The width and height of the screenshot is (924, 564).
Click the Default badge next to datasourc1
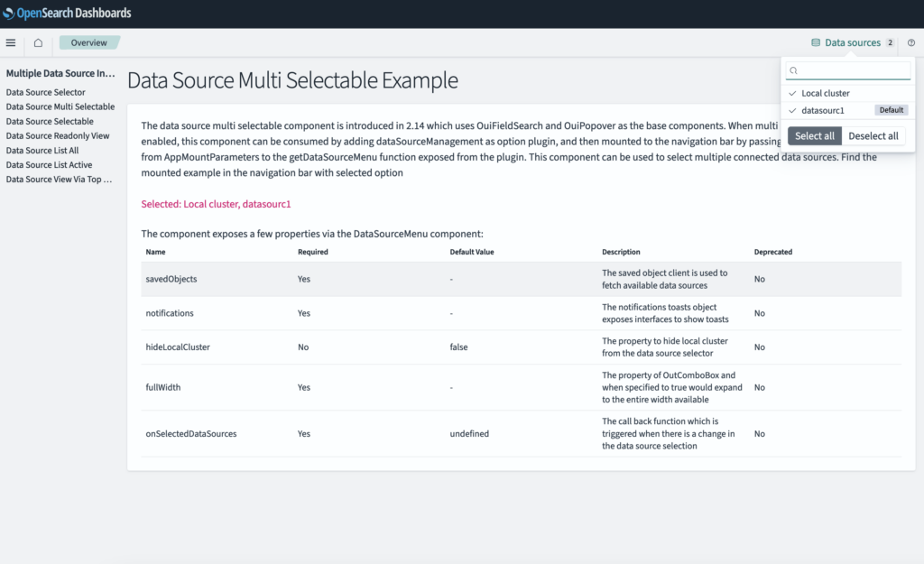coord(891,110)
